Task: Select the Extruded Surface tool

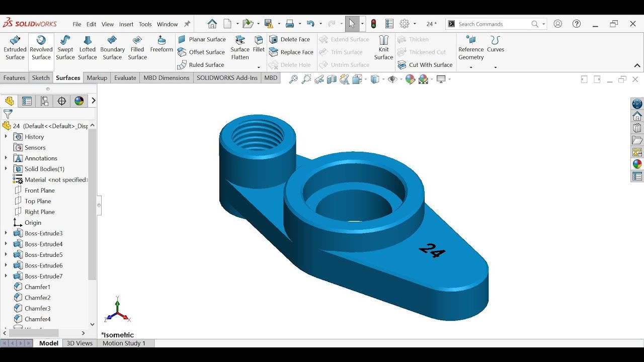Action: click(15, 48)
